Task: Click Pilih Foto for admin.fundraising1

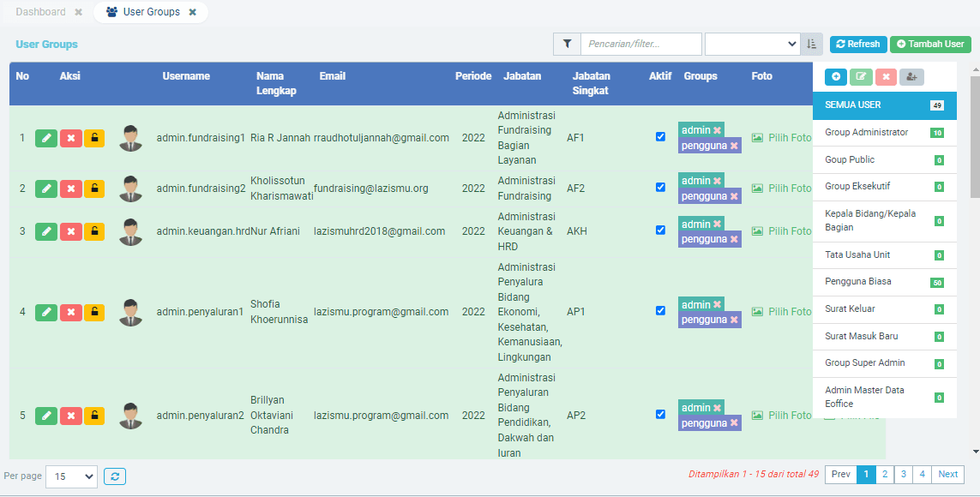Action: coord(781,137)
